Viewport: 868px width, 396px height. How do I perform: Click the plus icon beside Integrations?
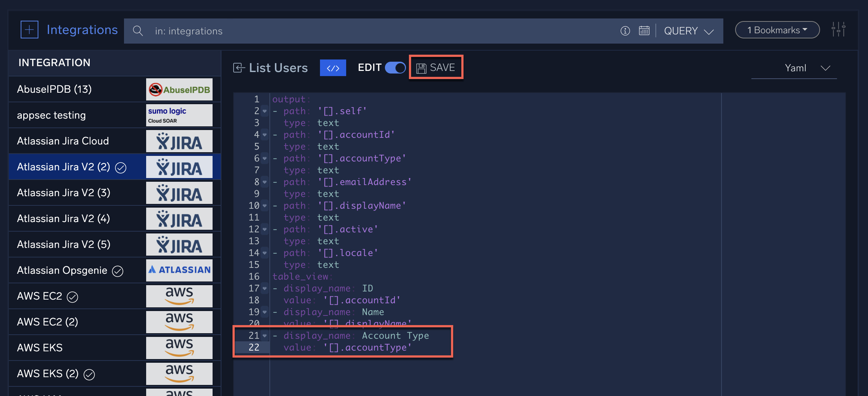click(29, 30)
